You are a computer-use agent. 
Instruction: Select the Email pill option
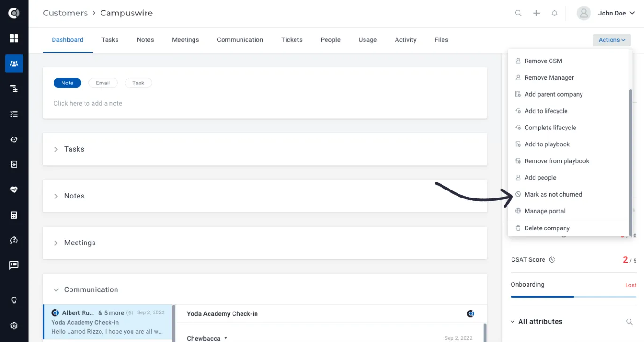[x=103, y=83]
